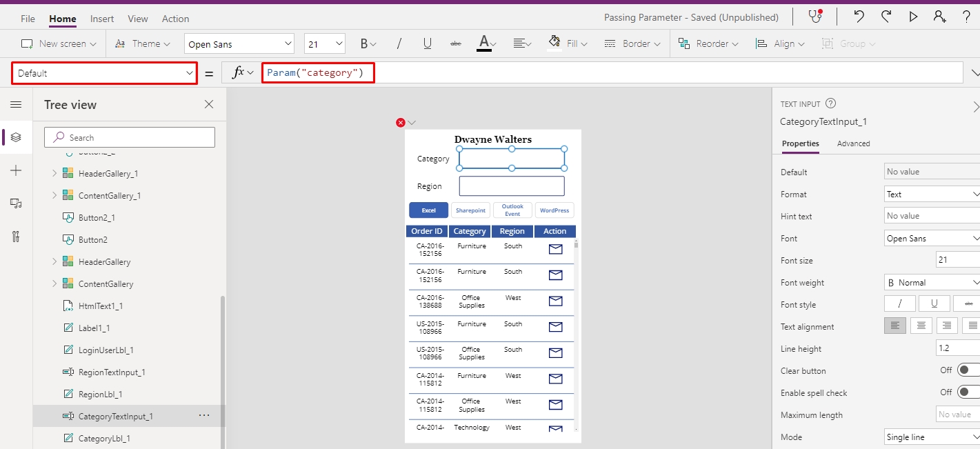Open the Share user icon

click(940, 17)
